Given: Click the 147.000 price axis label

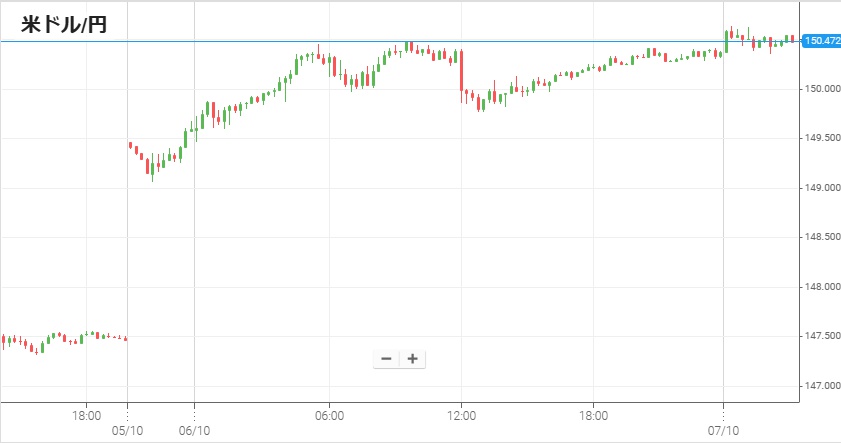Looking at the screenshot, I should click(820, 386).
